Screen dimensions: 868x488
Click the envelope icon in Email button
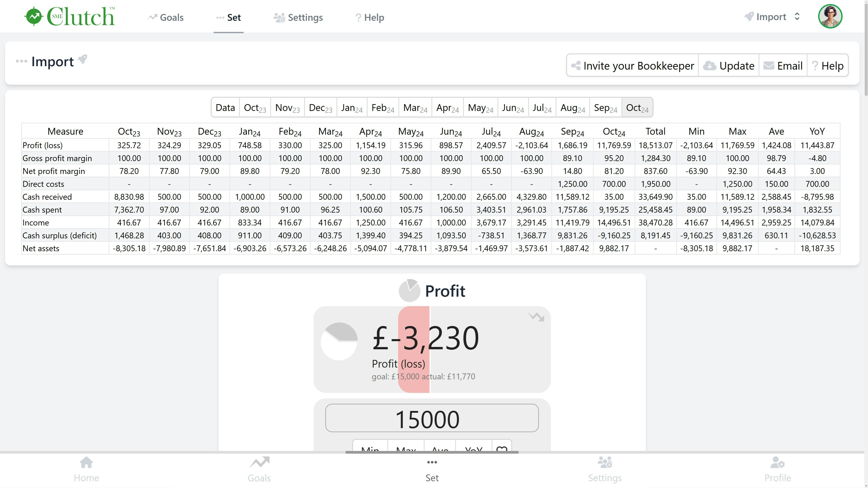tap(768, 65)
